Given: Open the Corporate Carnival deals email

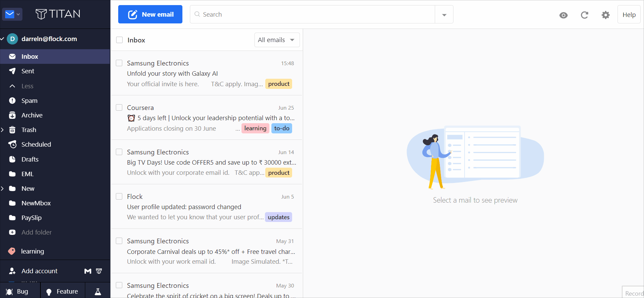Looking at the screenshot, I should [x=207, y=252].
